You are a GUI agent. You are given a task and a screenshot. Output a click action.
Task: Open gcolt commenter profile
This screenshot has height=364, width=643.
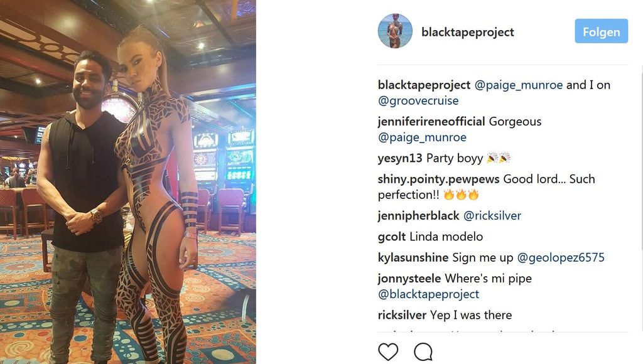coord(392,237)
